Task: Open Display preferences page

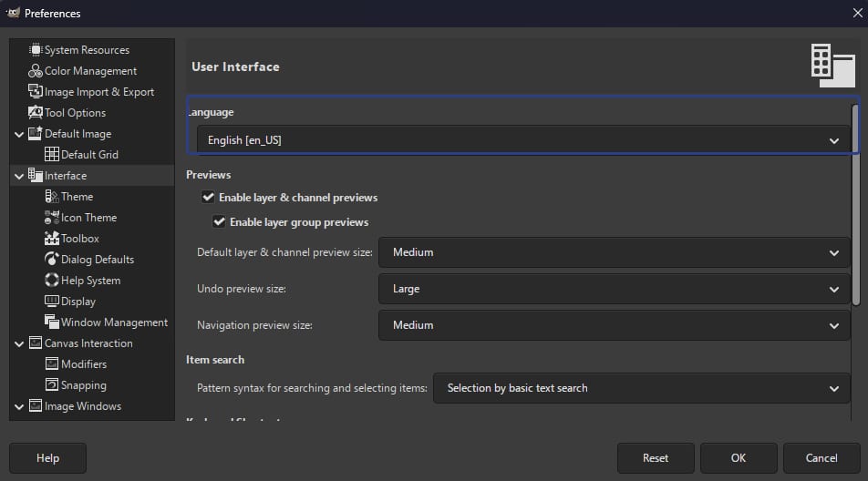Action: click(78, 302)
